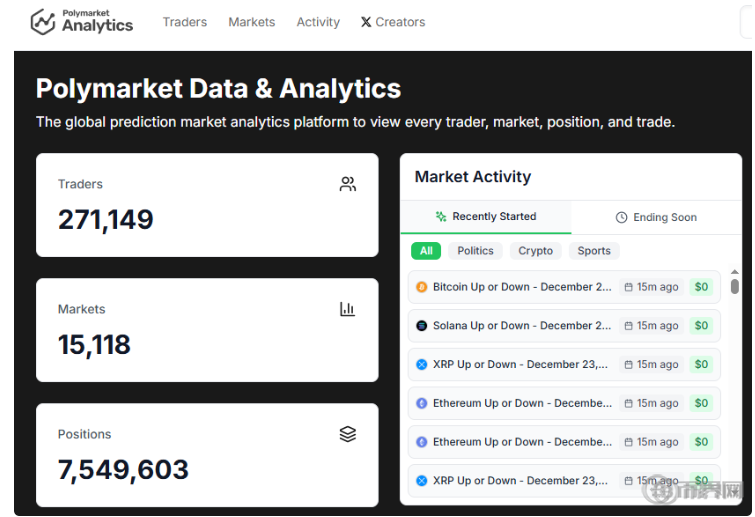The image size is (755, 517).
Task: Click the Solana coin icon in market list
Action: click(422, 326)
